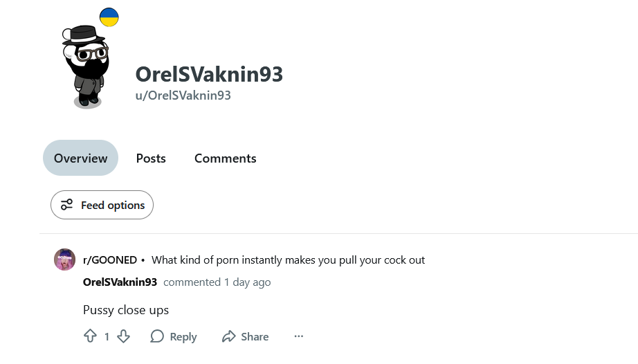Click the Ukraine flag badge on avatar
Image resolution: width=638 pixels, height=364 pixels.
[x=109, y=17]
